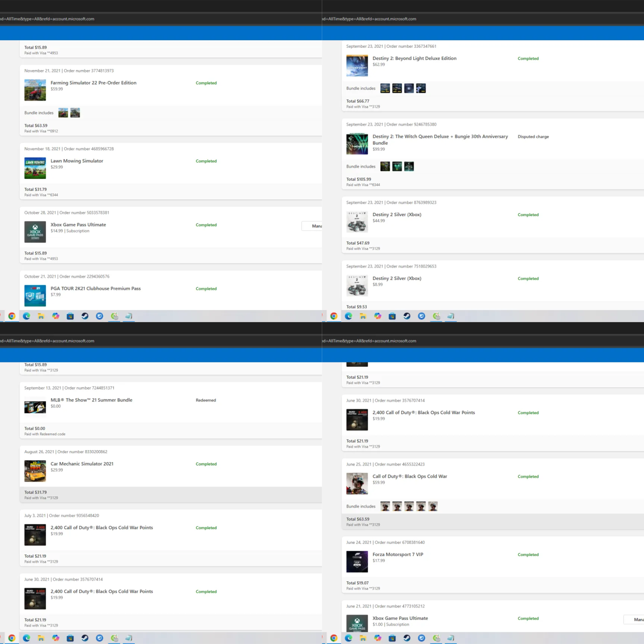644x644 pixels.
Task: Open the Destiny 2 Beyond Light cover art
Action: click(x=357, y=65)
